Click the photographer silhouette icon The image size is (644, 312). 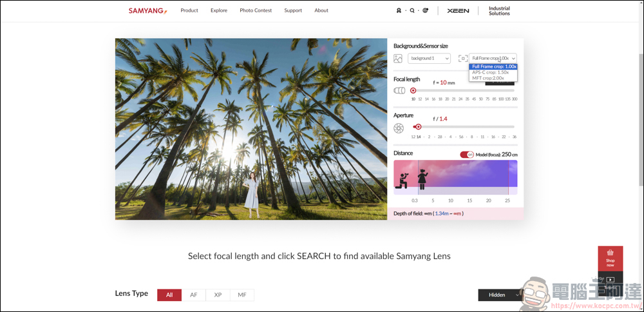point(402,180)
